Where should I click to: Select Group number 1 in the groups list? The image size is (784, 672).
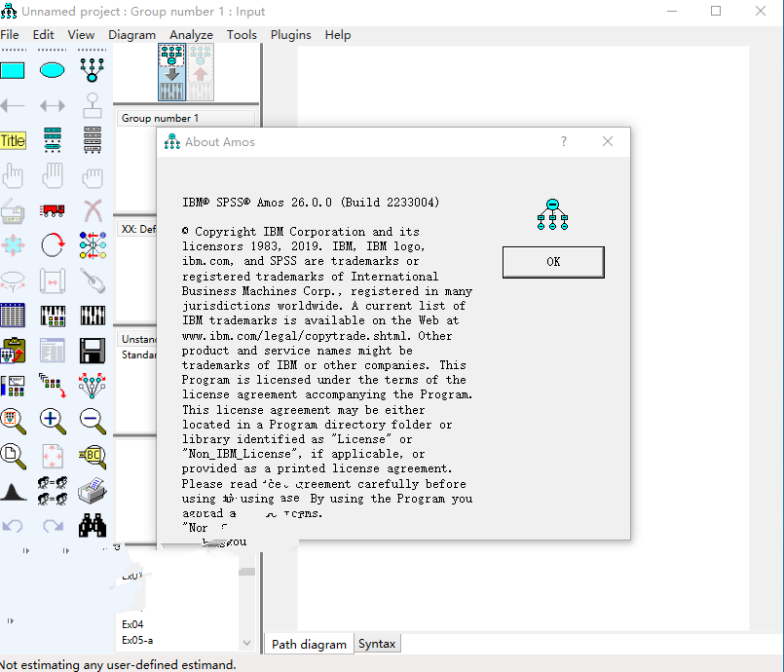(186, 119)
